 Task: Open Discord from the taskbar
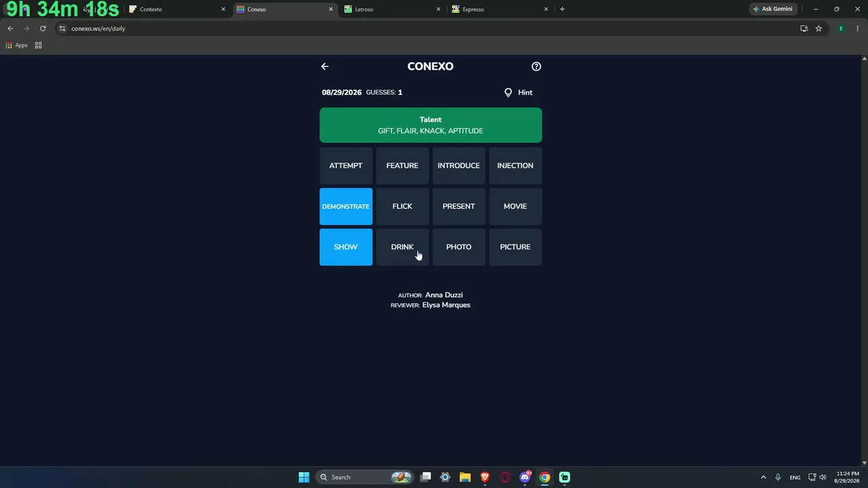[525, 477]
